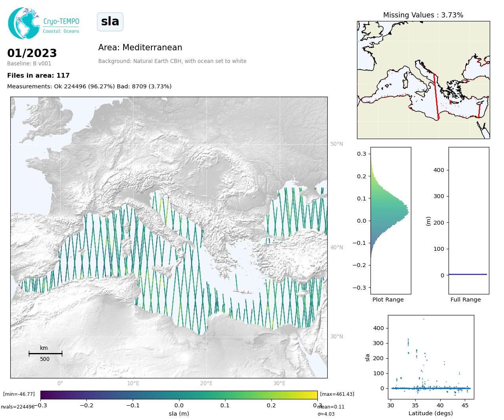This screenshot has width=504, height=420.
Task: Click the Measurements Ok/Bad summary line
Action: coord(90,86)
